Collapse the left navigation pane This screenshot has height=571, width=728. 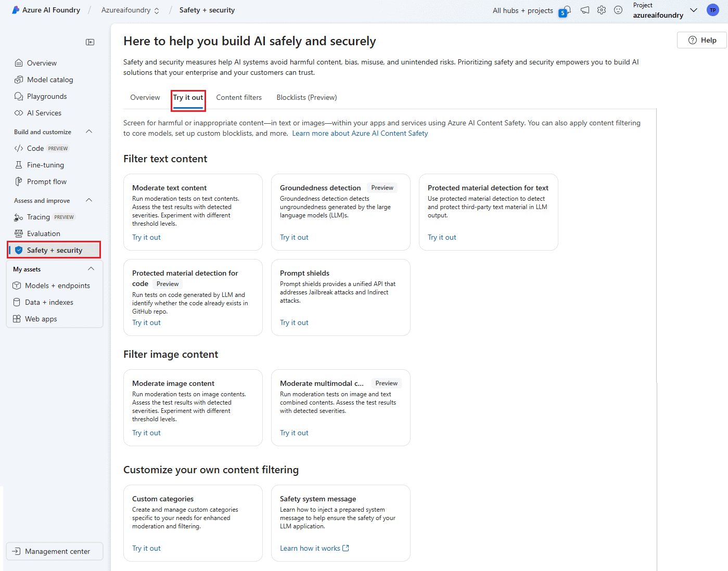tap(90, 42)
